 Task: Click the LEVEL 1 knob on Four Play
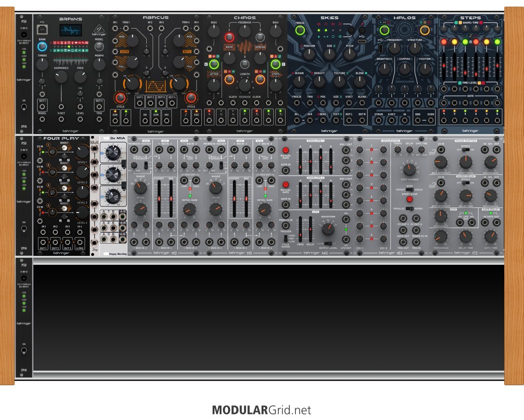pyautogui.click(x=82, y=152)
